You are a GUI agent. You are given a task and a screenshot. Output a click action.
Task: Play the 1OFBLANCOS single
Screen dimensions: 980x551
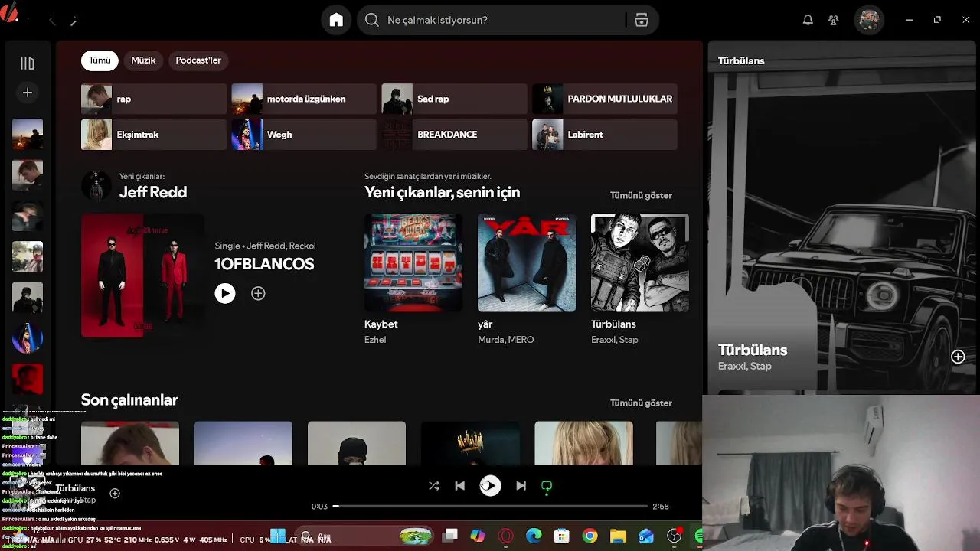[225, 293]
